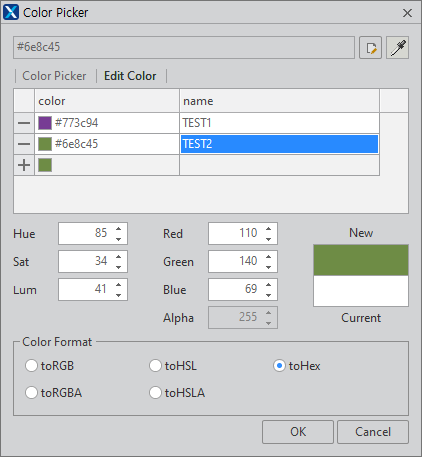The height and width of the screenshot is (457, 422).
Task: Add new color with plus icon
Action: (x=24, y=165)
